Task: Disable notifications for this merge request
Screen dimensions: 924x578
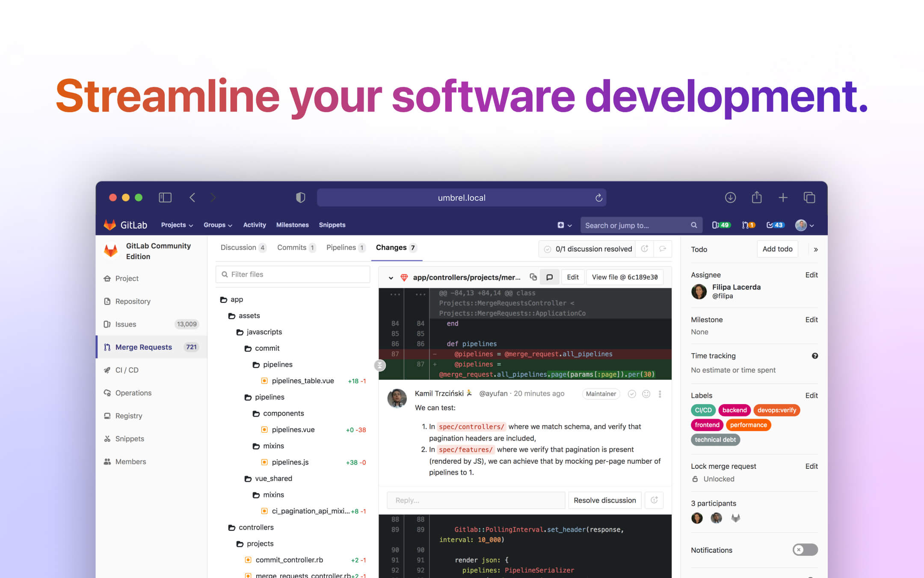Action: pos(805,550)
